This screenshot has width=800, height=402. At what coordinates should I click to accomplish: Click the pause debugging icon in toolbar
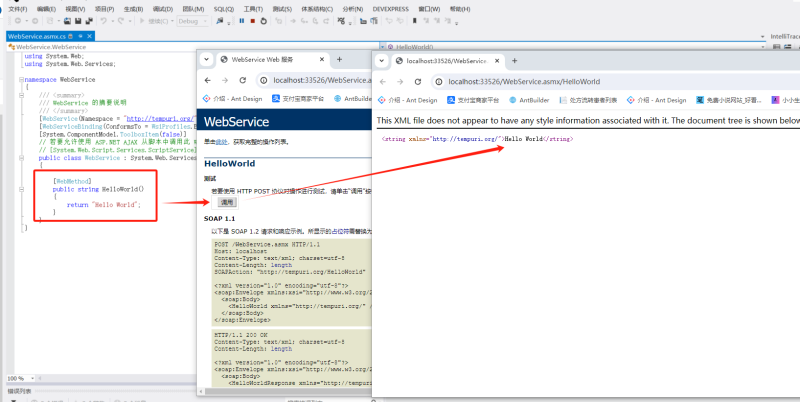click(x=240, y=20)
